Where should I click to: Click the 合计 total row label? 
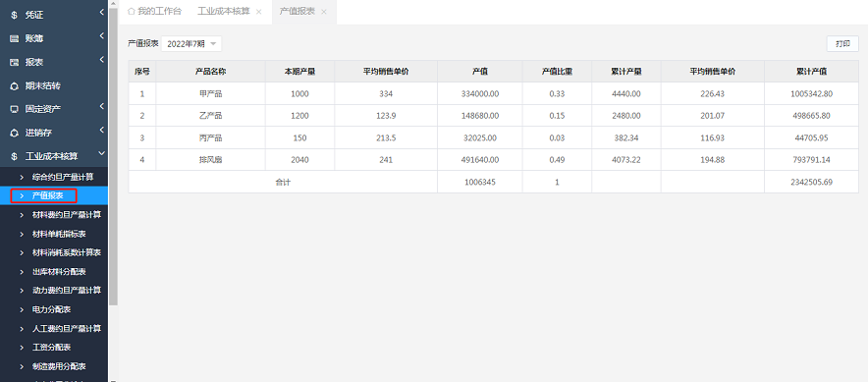[283, 182]
